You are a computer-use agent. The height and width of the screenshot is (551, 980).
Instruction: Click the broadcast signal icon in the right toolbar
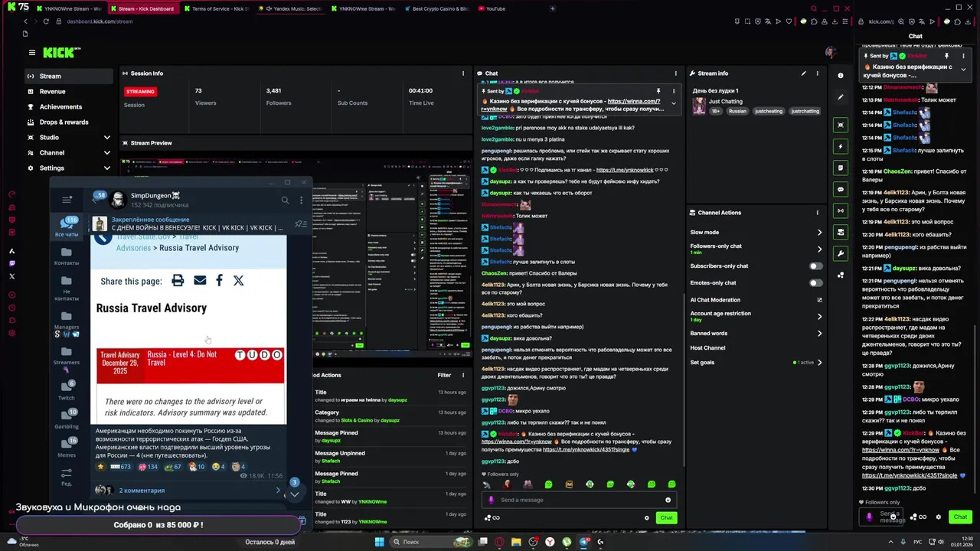841,210
